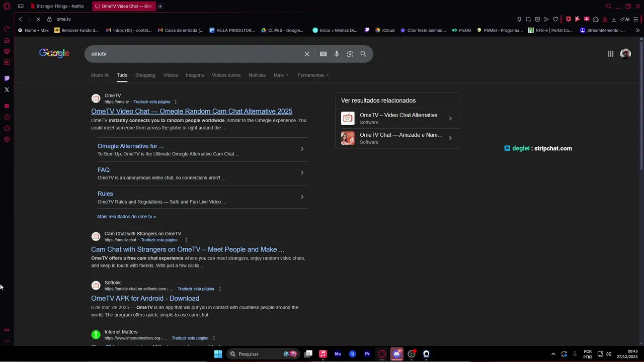The width and height of the screenshot is (644, 362).
Task: Open the AI assistant button
Action: pyautogui.click(x=625, y=19)
